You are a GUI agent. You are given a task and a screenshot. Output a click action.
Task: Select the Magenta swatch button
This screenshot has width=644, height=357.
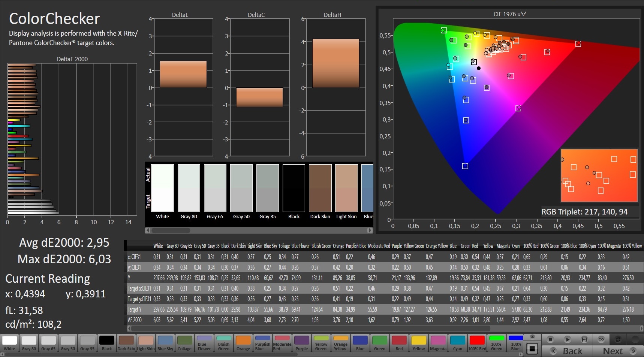[x=438, y=343]
